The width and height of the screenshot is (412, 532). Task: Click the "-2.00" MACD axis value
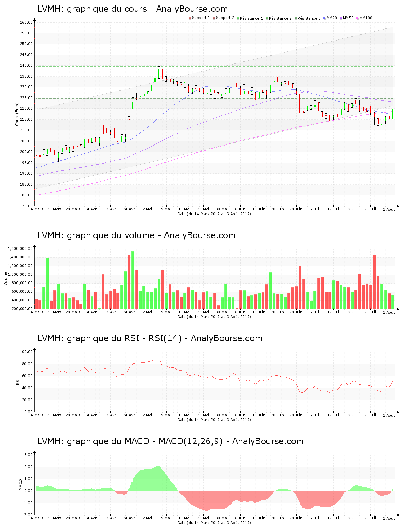click(28, 515)
